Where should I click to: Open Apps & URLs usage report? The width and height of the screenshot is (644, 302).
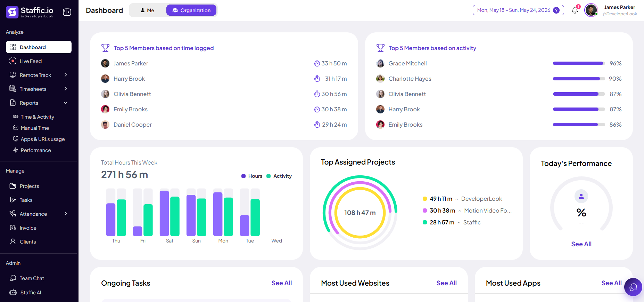(x=42, y=139)
